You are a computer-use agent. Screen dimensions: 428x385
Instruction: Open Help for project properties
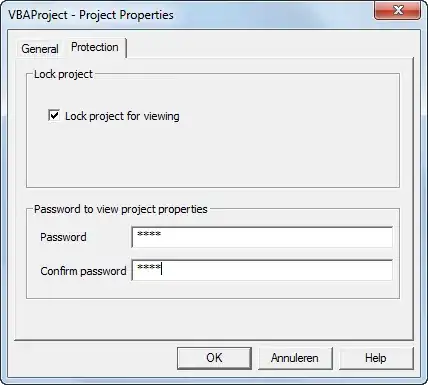(376, 358)
